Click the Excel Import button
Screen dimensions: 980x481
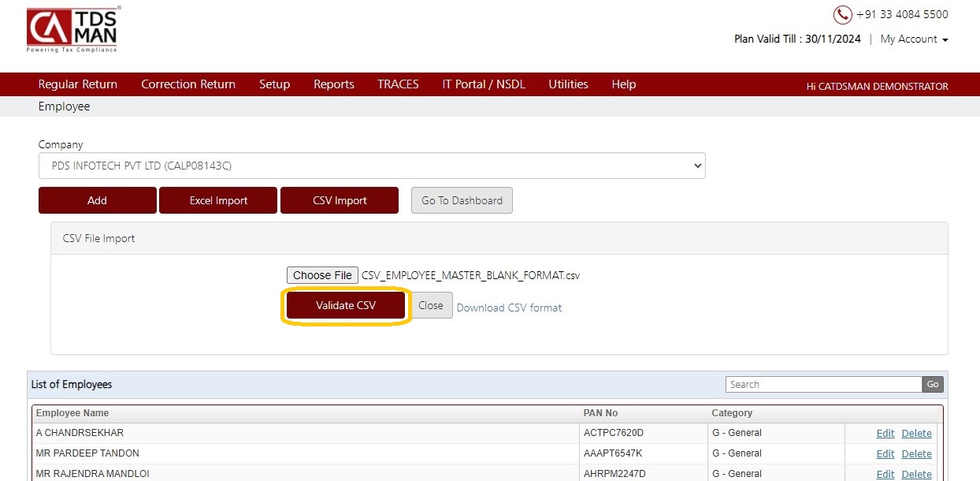(218, 200)
